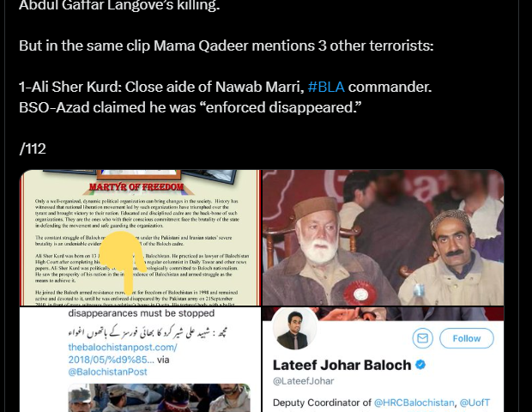Click the @LateefJohar handle
Screen dimensions: 532x412
coord(303,381)
